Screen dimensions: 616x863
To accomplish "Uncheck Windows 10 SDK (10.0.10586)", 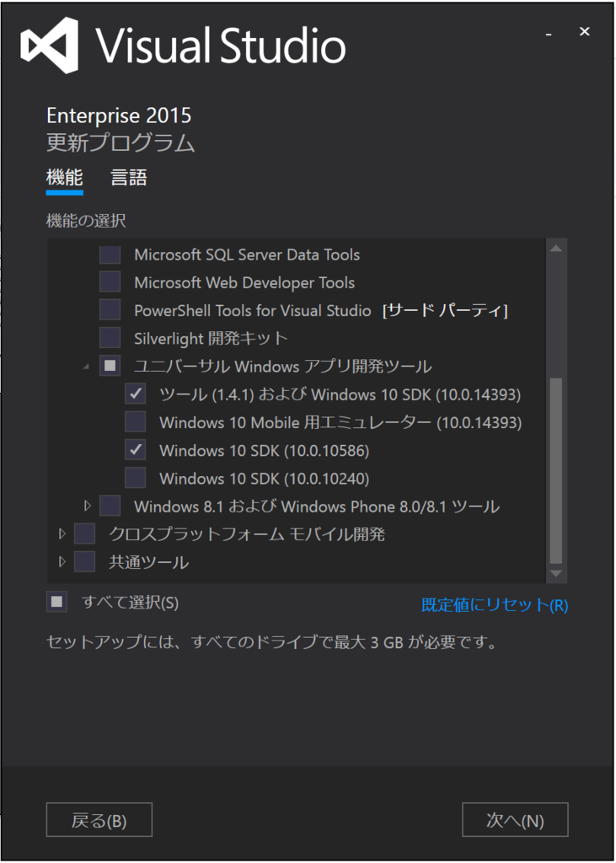I will 136,449.
